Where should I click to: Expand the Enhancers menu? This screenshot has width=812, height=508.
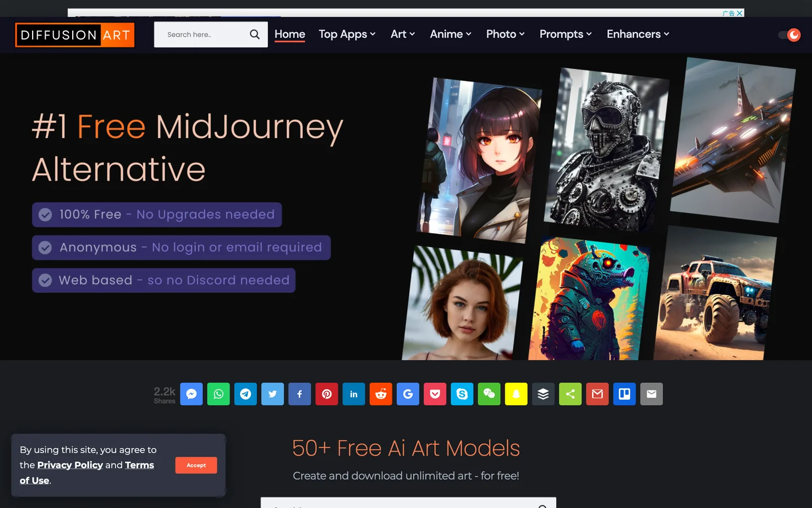point(638,34)
